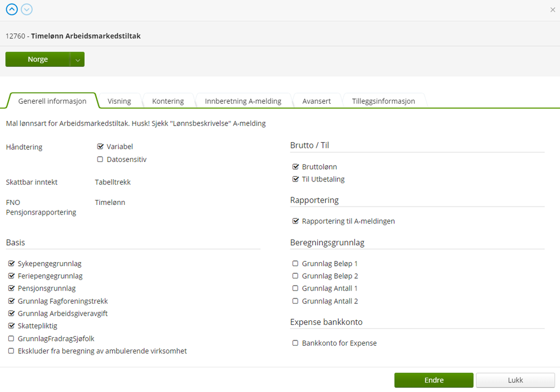Click the Beregningsgrunnlag section heading
This screenshot has height=392, width=560.
327,242
